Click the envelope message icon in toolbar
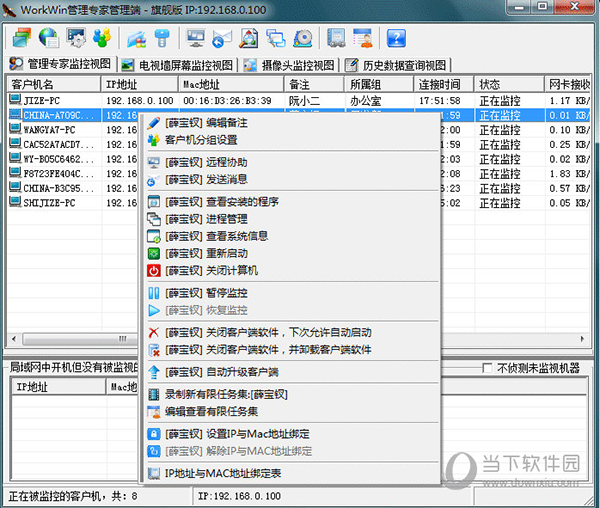This screenshot has width=600, height=508. [x=222, y=38]
